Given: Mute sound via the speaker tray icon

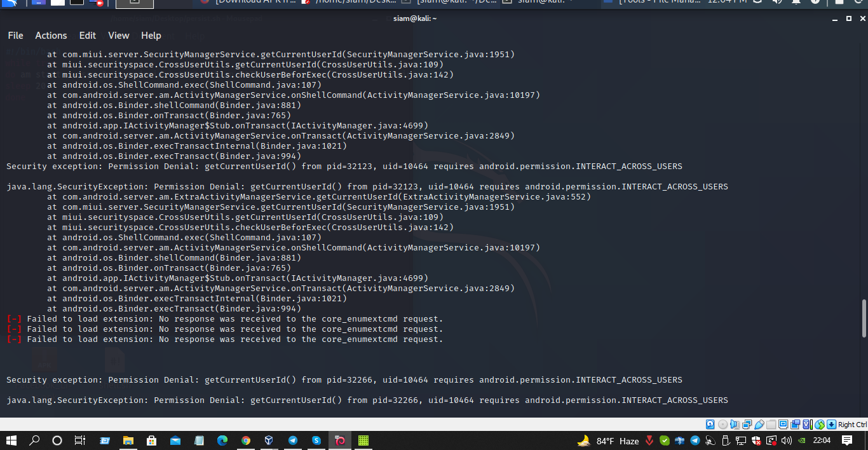Looking at the screenshot, I should 785,441.
